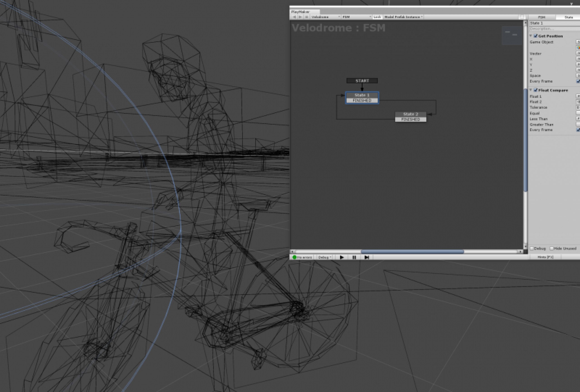Toggle Every Frame under Get Position
Image resolution: width=580 pixels, height=392 pixels.
click(x=578, y=81)
